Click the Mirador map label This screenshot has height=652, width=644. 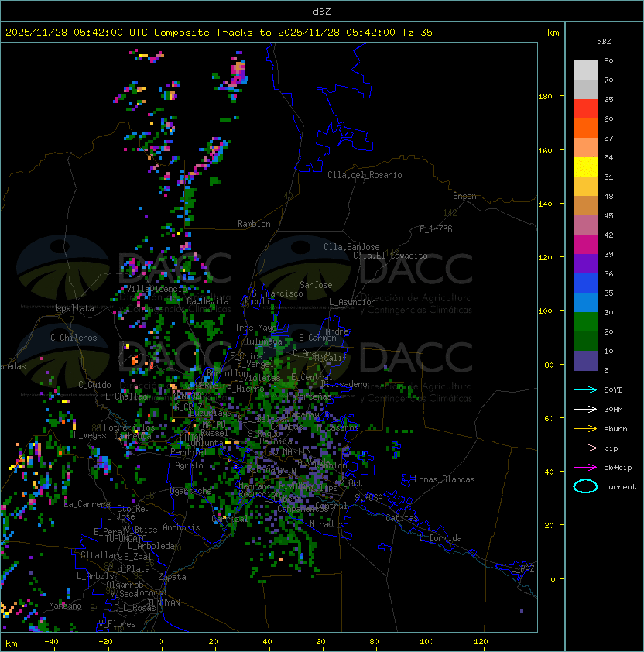coord(326,524)
